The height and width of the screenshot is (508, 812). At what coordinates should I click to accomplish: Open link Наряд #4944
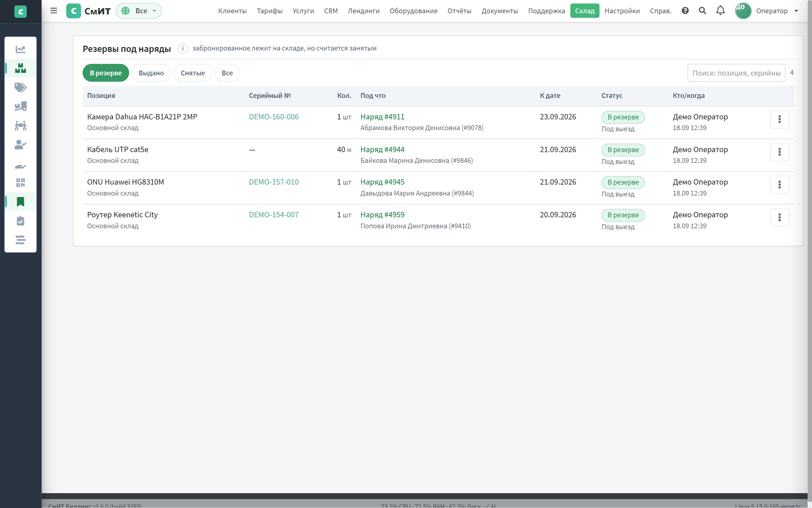click(382, 150)
